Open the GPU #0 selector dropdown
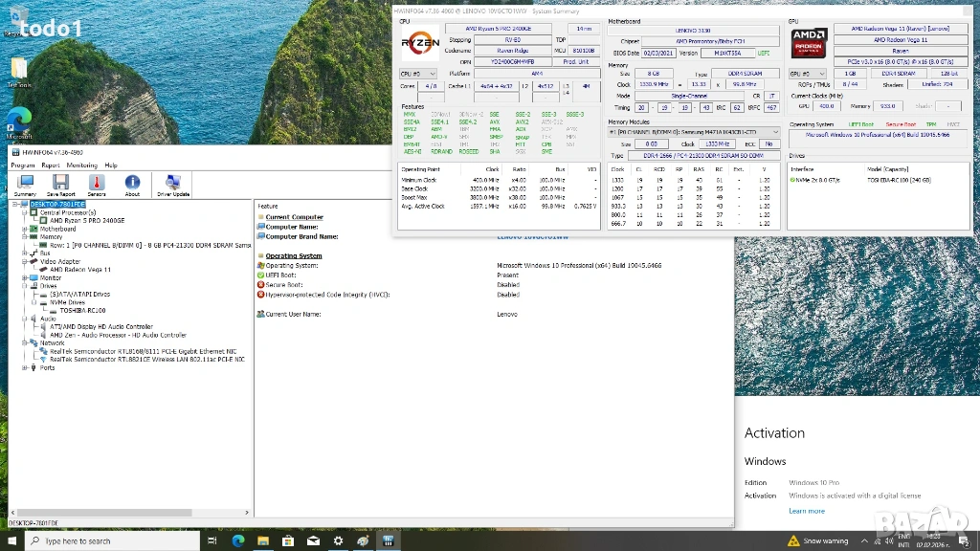The image size is (980, 551). [x=806, y=74]
